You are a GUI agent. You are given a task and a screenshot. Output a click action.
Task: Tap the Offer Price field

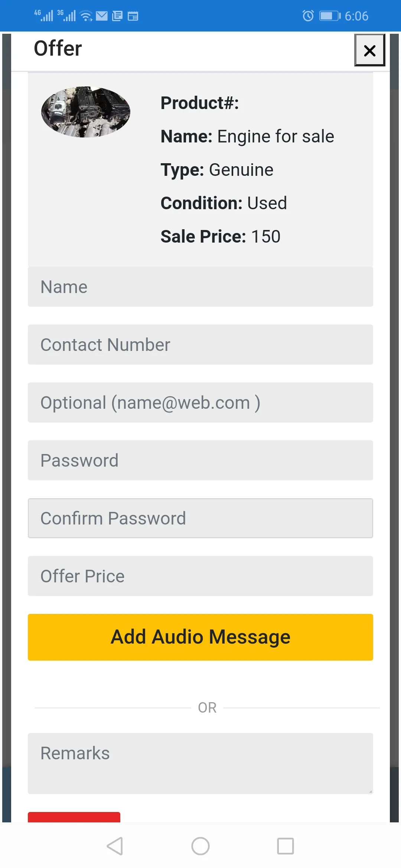click(x=200, y=576)
